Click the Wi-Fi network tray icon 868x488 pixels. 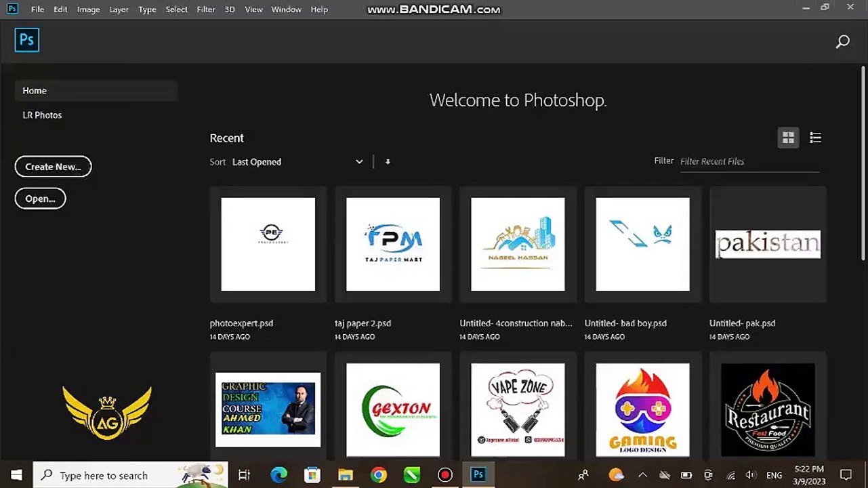(x=730, y=475)
